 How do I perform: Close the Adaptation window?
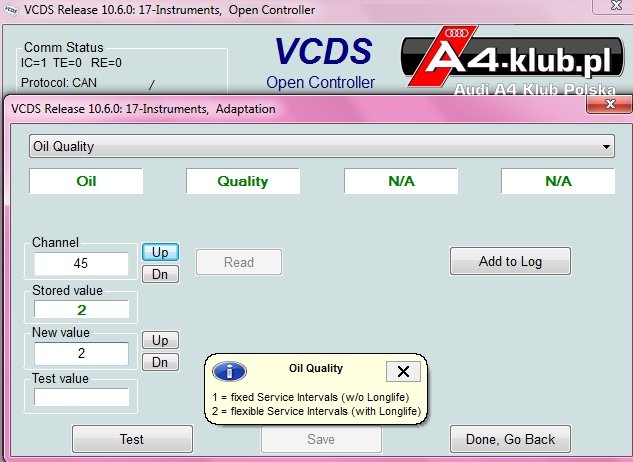pyautogui.click(x=609, y=105)
